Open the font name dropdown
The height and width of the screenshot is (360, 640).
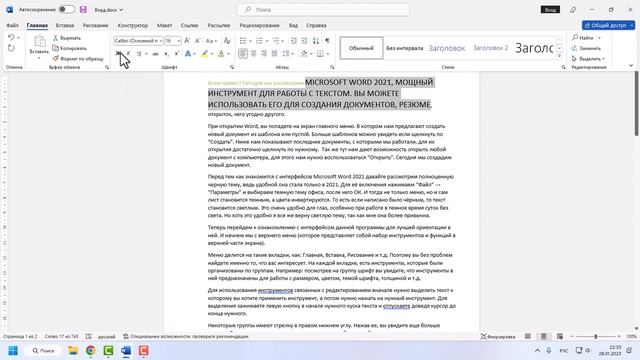pyautogui.click(x=161, y=41)
